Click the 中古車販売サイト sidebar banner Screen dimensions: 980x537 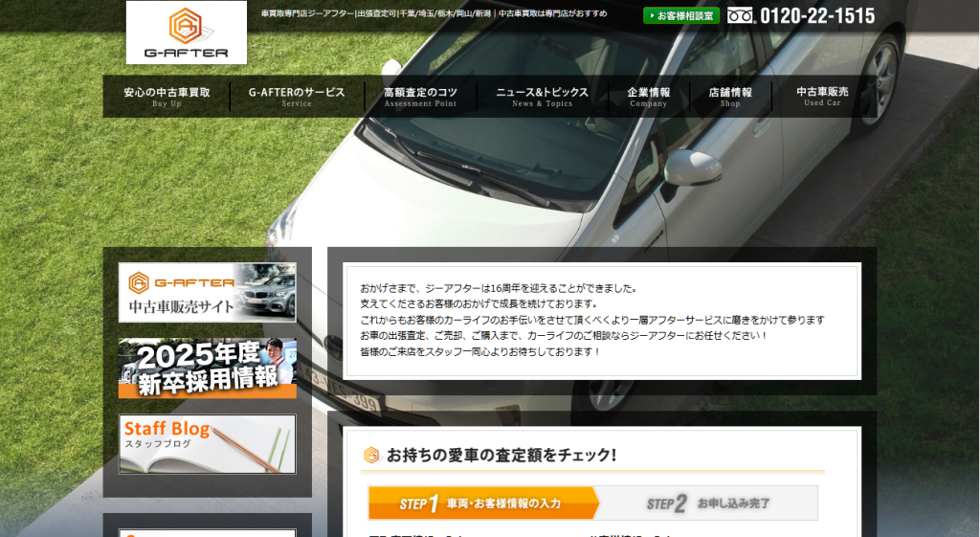pyautogui.click(x=208, y=292)
